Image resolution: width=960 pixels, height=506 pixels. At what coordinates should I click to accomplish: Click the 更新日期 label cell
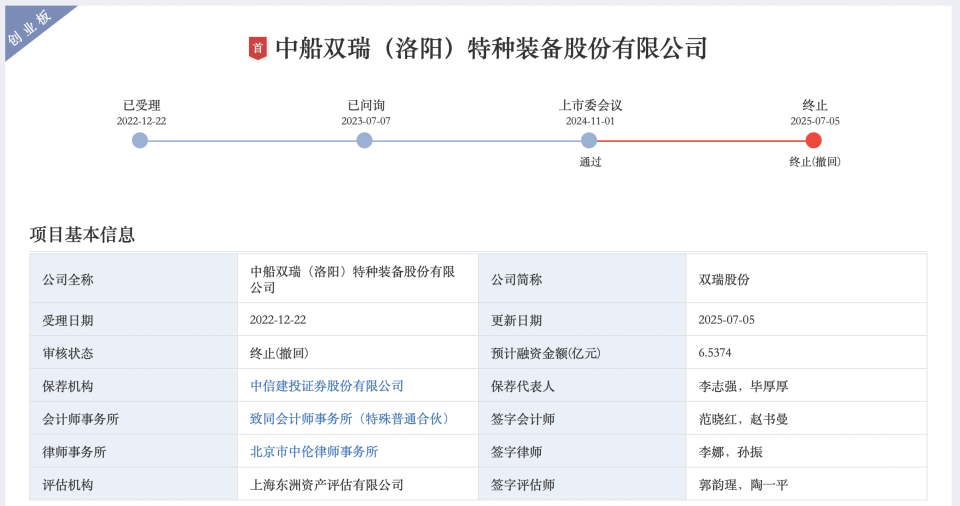(x=582, y=320)
